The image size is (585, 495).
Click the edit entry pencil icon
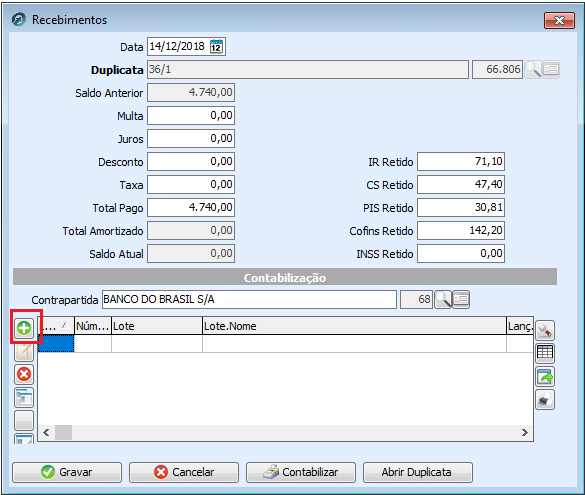pyautogui.click(x=24, y=351)
